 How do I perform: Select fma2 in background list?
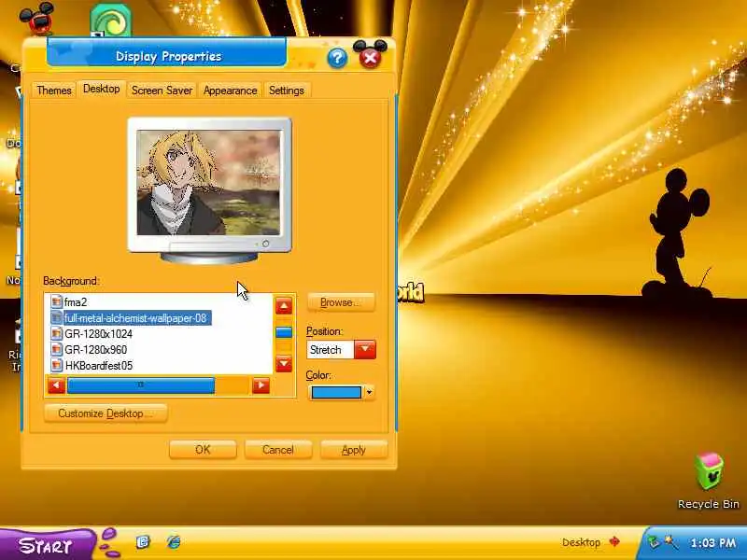point(76,301)
